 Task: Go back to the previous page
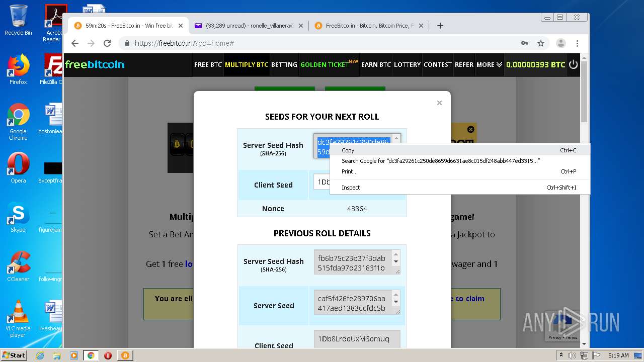[75, 43]
